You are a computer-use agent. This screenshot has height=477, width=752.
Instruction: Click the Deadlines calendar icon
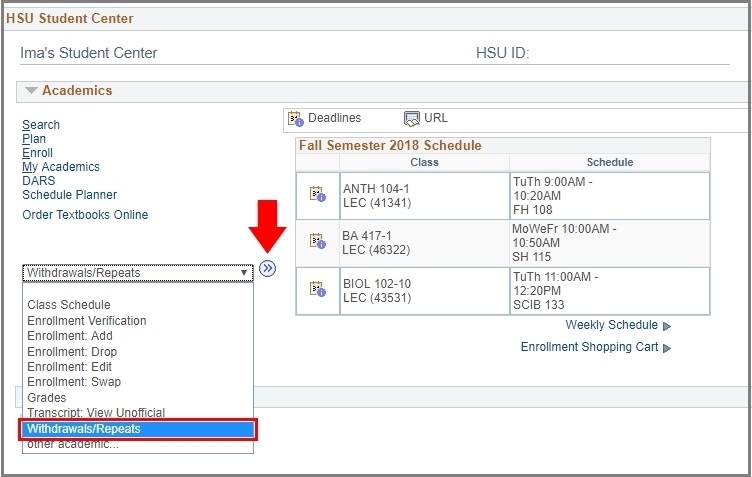[x=295, y=119]
